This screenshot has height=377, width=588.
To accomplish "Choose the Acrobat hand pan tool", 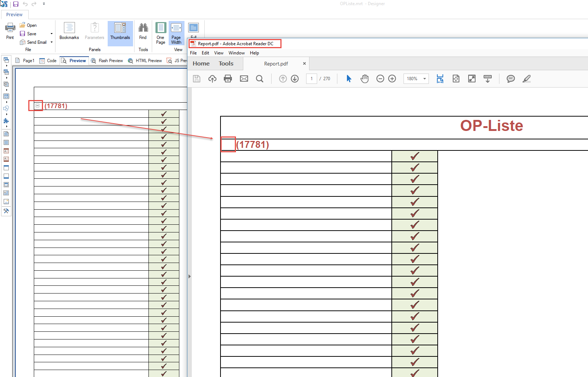I will coord(365,79).
